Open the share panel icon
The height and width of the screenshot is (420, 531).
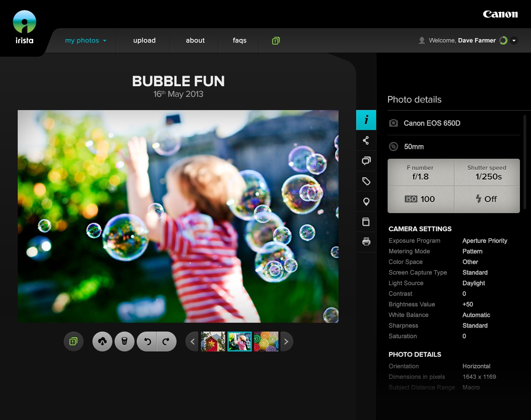366,141
